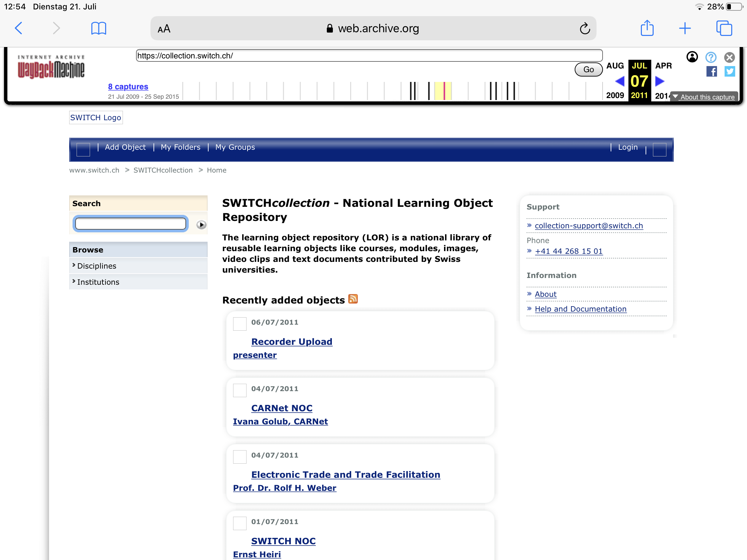Open the About information link
The image size is (747, 560).
[545, 294]
